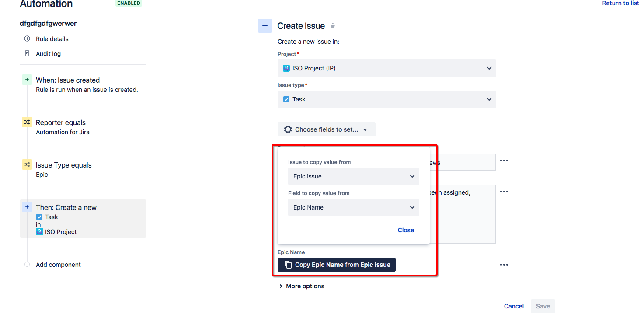Open the Issue type dropdown showing Task

[387, 99]
